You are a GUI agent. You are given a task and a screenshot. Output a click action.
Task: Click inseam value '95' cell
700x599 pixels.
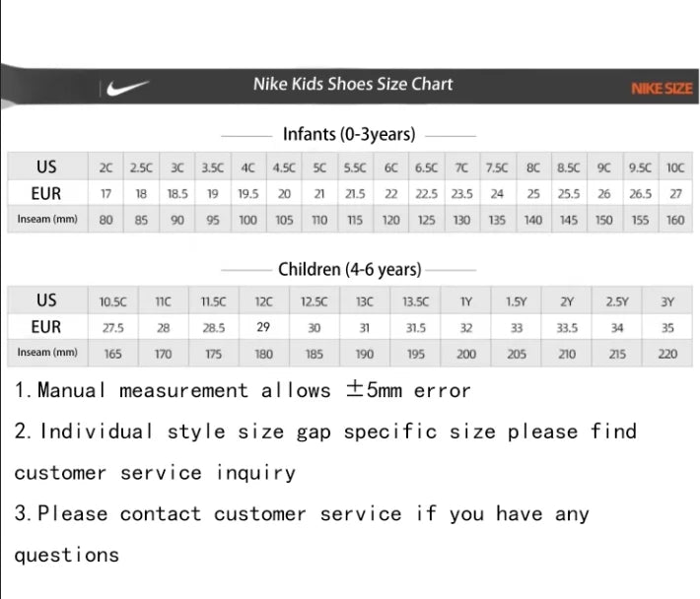coord(213,220)
